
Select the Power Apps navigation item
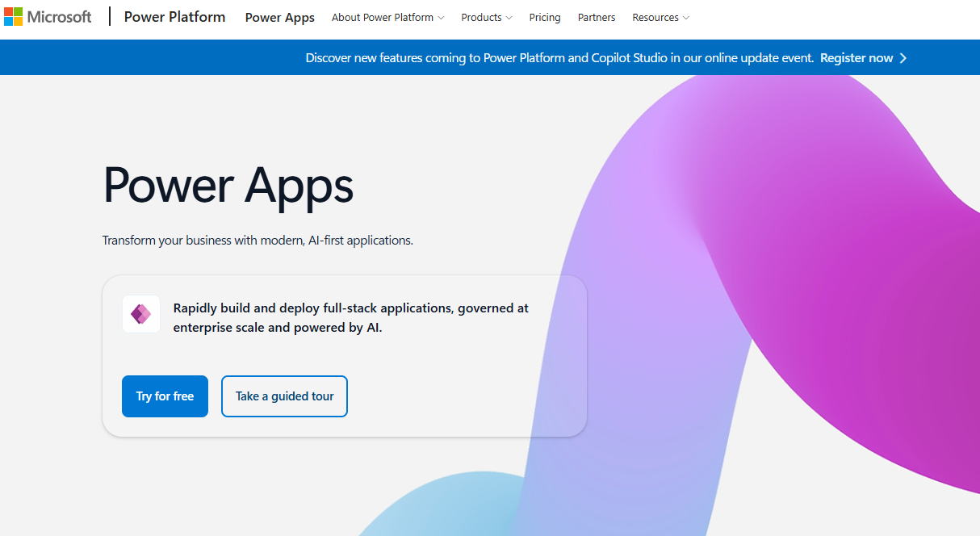[x=279, y=16]
